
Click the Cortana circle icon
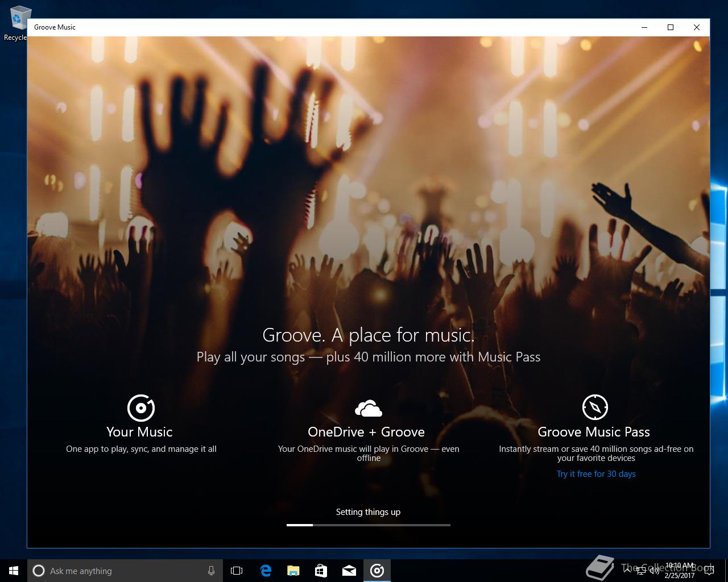39,571
